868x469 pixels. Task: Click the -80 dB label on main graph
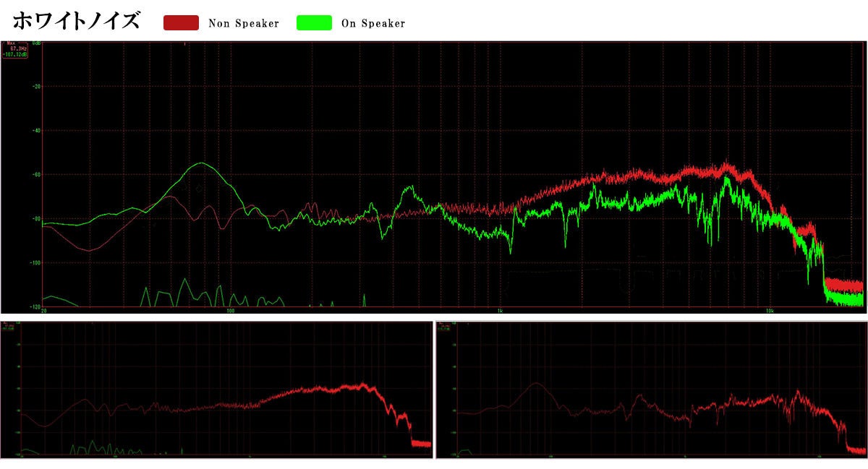point(36,219)
